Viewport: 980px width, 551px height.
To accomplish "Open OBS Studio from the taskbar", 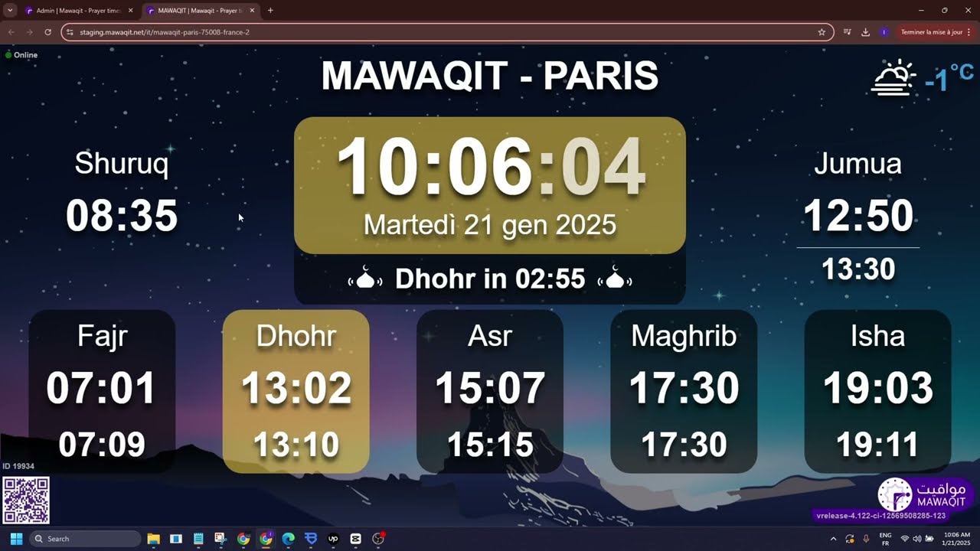I will pyautogui.click(x=378, y=539).
